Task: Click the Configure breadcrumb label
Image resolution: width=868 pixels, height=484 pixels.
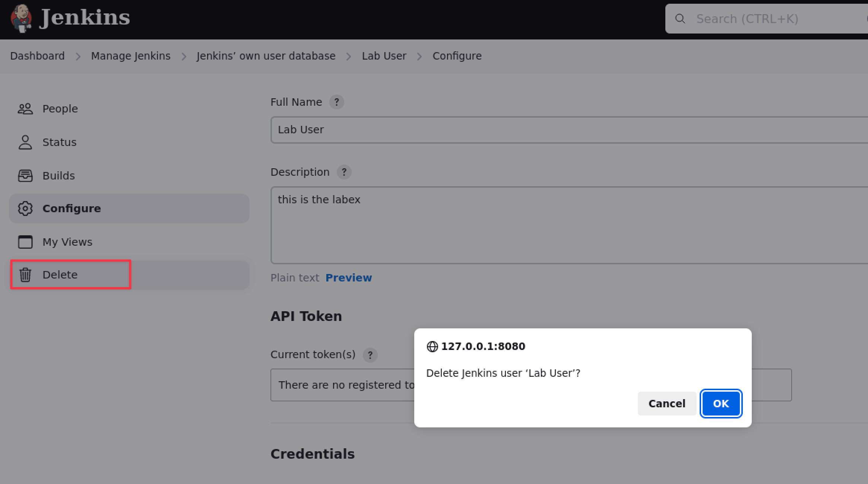Action: click(x=457, y=56)
